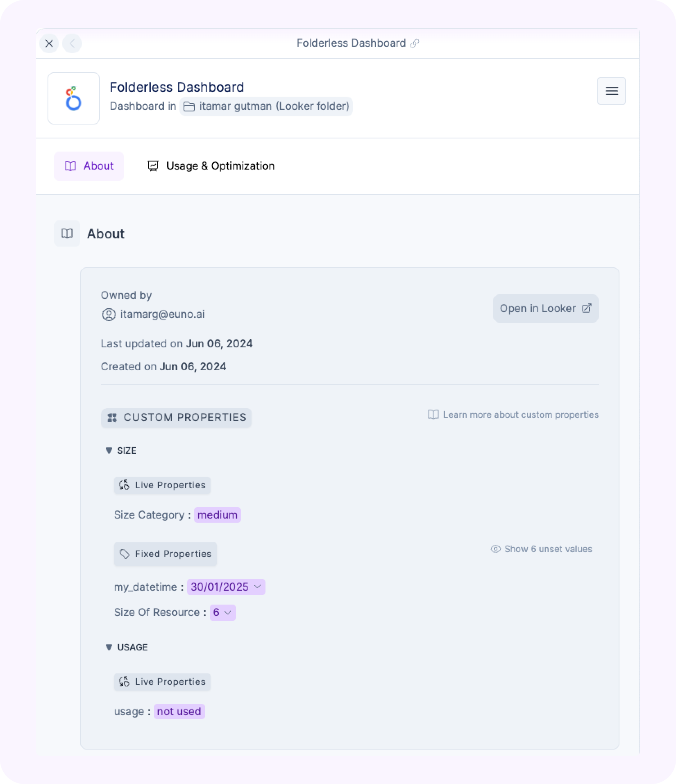Open the Size Of Resource dropdown
This screenshot has width=676, height=784.
click(x=222, y=612)
